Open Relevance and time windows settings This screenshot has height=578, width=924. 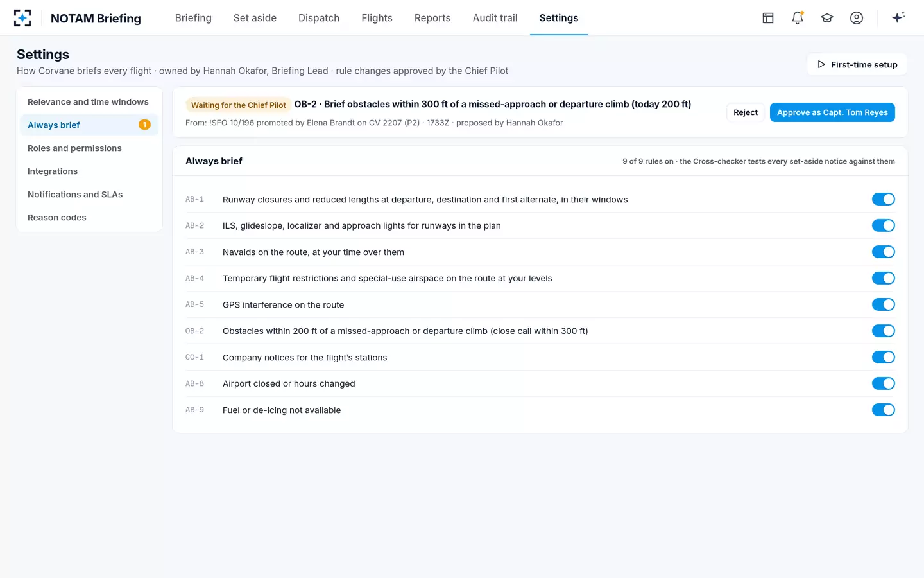click(x=89, y=102)
